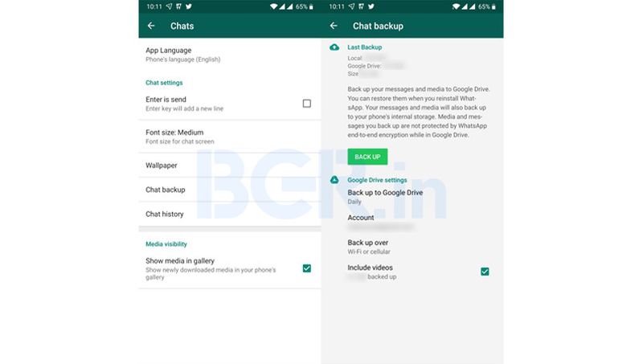
Task: Uncheck Show media in gallery
Action: (307, 268)
